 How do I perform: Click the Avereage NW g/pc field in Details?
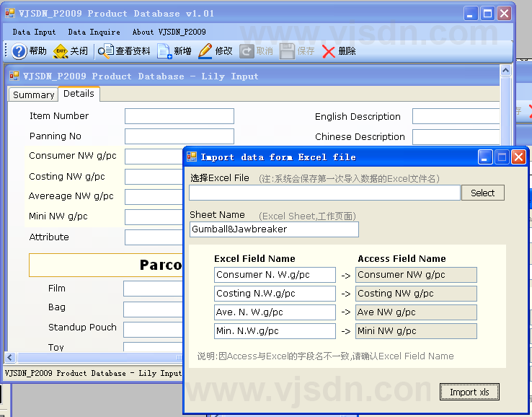(154, 197)
